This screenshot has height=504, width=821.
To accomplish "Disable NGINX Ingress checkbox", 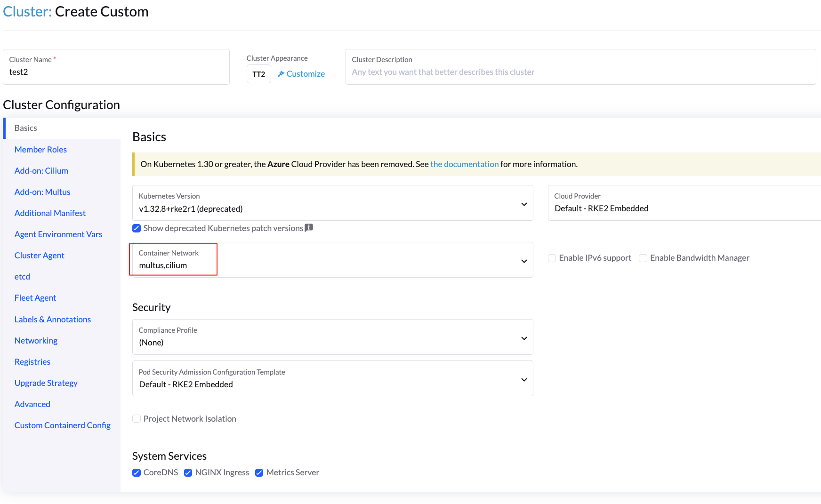I will (188, 472).
